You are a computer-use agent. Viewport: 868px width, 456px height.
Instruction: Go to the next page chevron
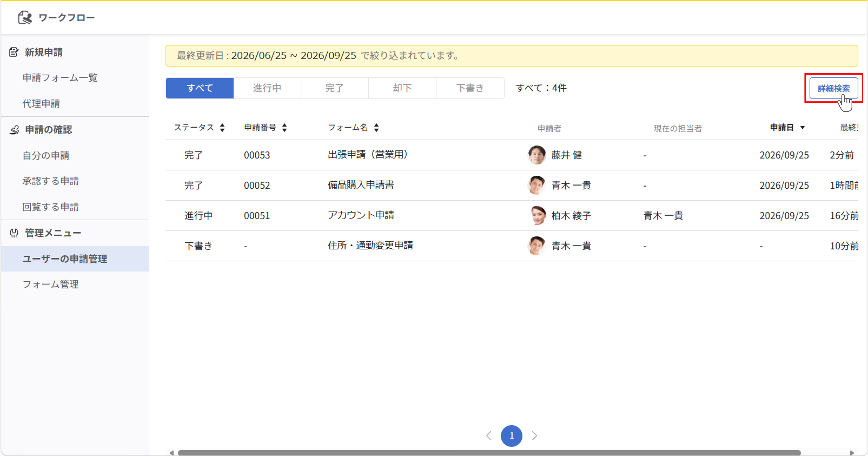tap(534, 436)
